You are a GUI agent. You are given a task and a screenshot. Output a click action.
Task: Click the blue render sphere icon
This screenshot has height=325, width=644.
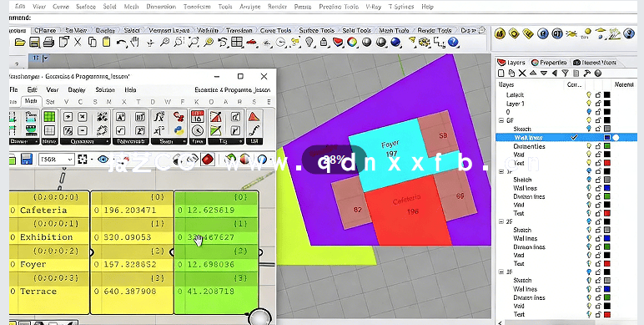[395, 42]
